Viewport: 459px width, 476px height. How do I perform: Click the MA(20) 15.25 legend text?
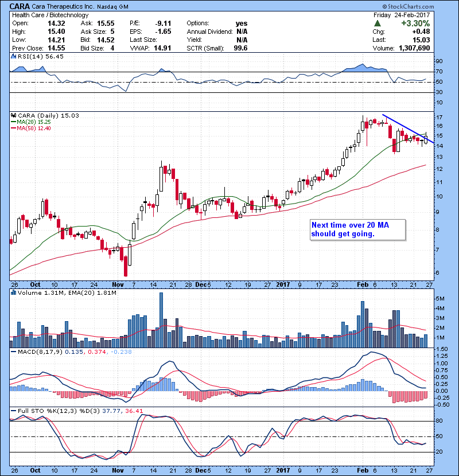point(34,122)
